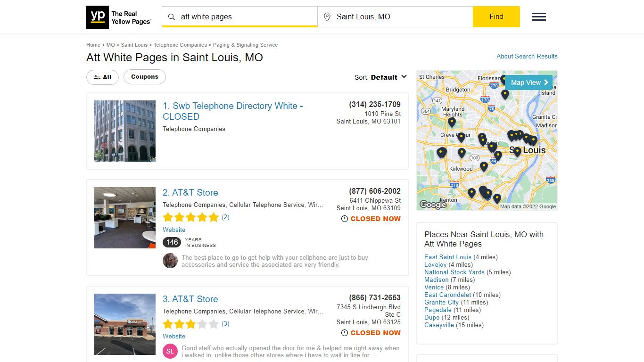Click phone number (877) 606-2002
This screenshot has height=362, width=644.
375,191
